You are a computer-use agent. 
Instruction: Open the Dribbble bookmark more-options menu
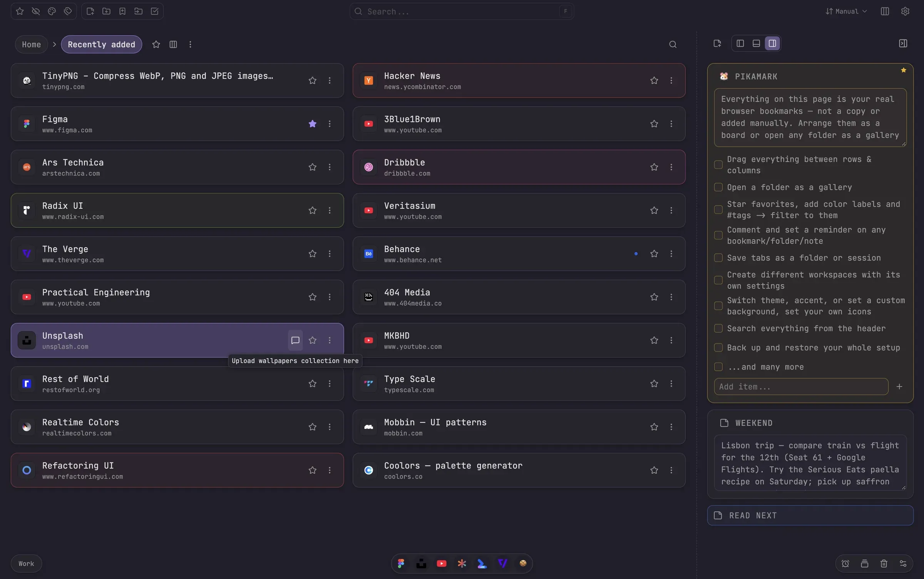pyautogui.click(x=671, y=167)
